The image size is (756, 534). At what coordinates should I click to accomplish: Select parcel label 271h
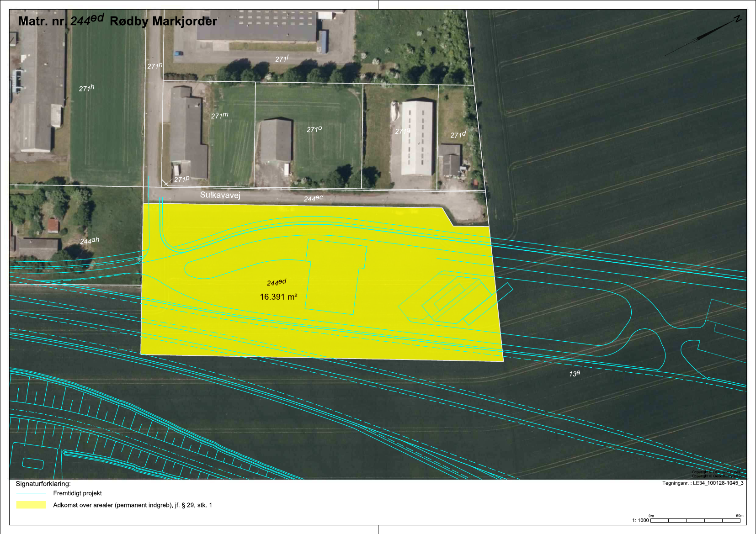pyautogui.click(x=86, y=88)
